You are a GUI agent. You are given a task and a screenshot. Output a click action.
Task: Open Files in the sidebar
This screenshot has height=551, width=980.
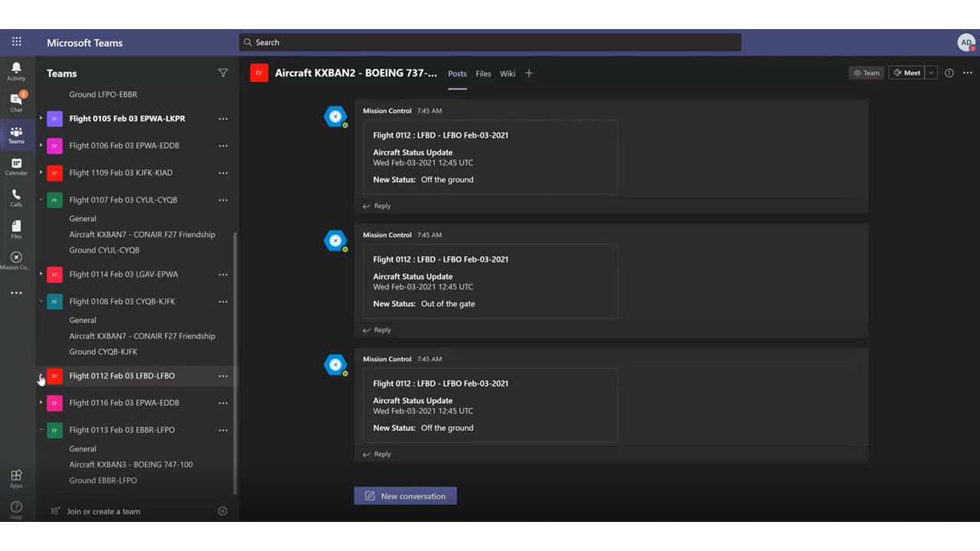tap(16, 229)
